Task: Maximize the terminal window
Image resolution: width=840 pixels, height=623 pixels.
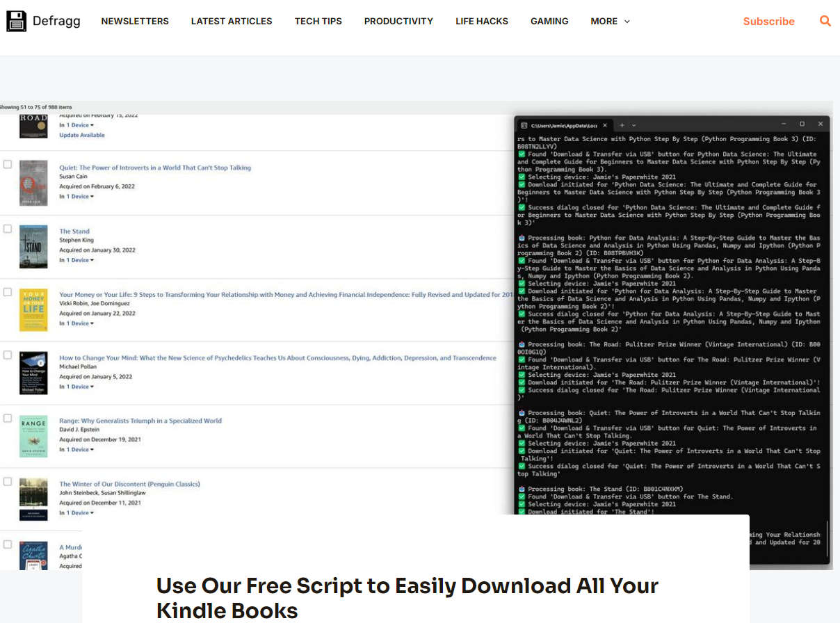Action: [x=802, y=124]
